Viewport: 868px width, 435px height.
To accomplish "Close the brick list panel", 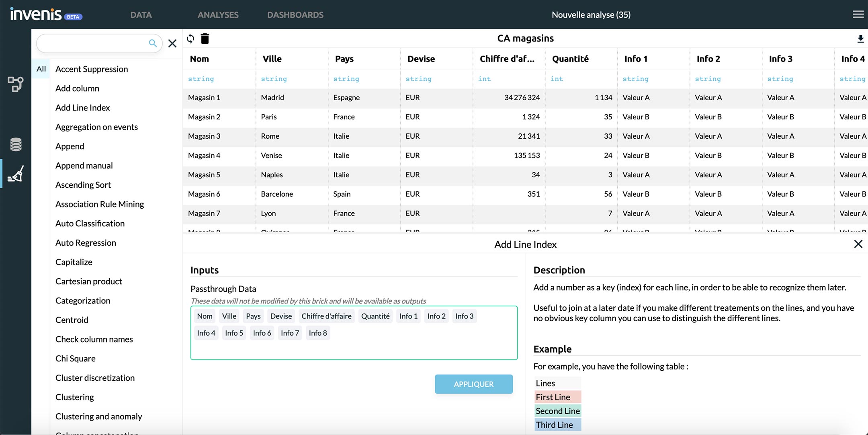I will 172,43.
